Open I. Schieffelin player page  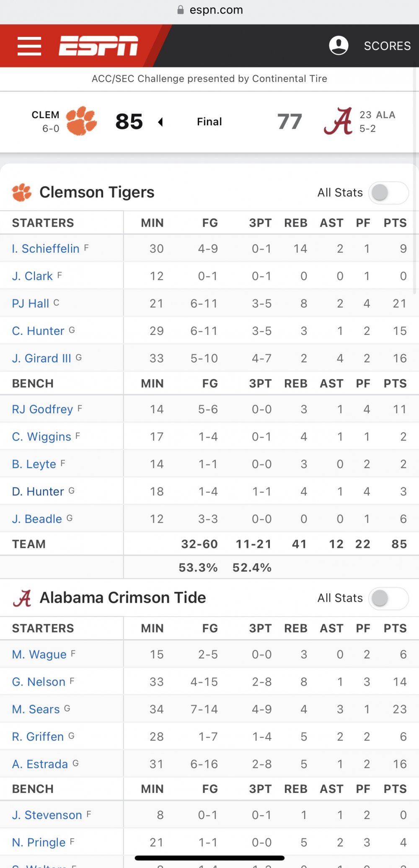click(46, 249)
